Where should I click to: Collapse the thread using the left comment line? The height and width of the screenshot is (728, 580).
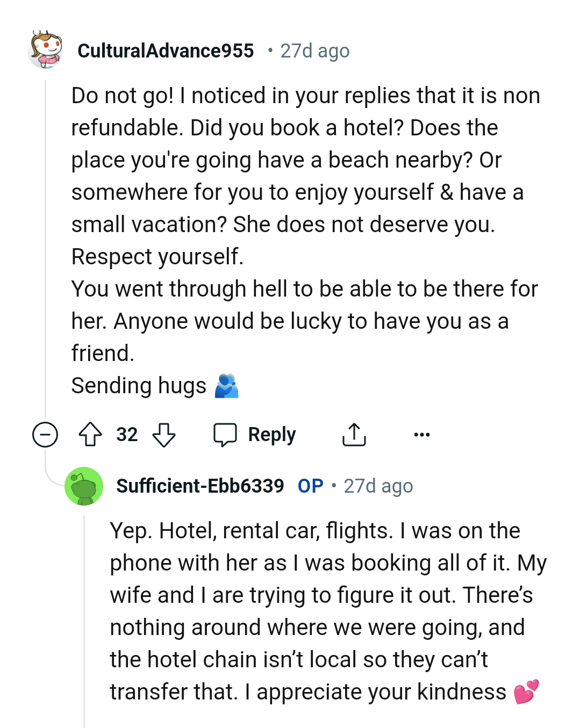(45, 242)
